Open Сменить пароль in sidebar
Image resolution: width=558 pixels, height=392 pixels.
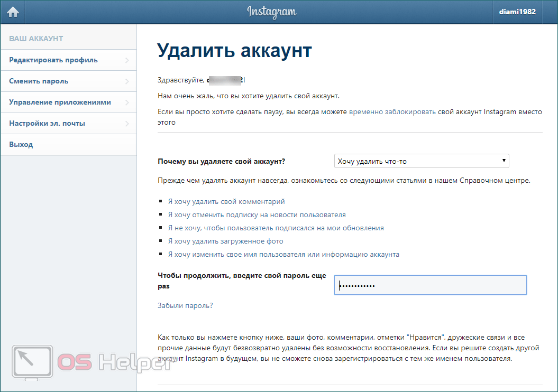click(69, 81)
